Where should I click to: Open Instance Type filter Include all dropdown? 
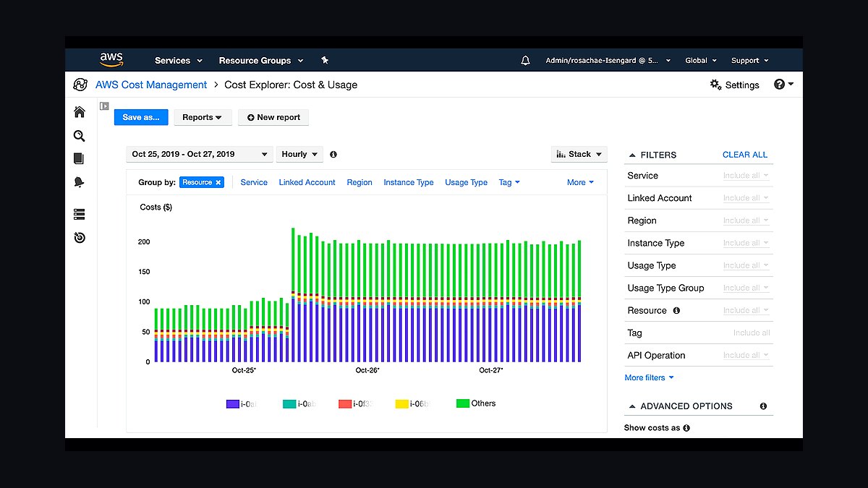point(746,243)
